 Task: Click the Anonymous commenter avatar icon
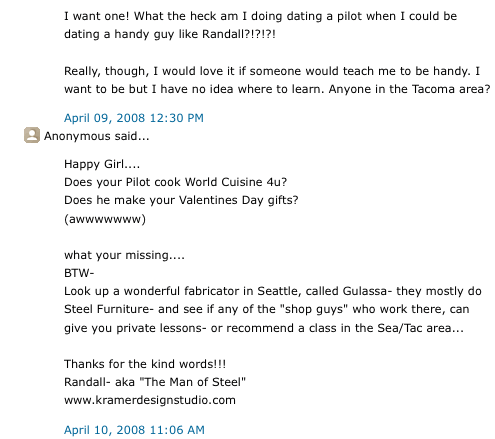(x=32, y=135)
